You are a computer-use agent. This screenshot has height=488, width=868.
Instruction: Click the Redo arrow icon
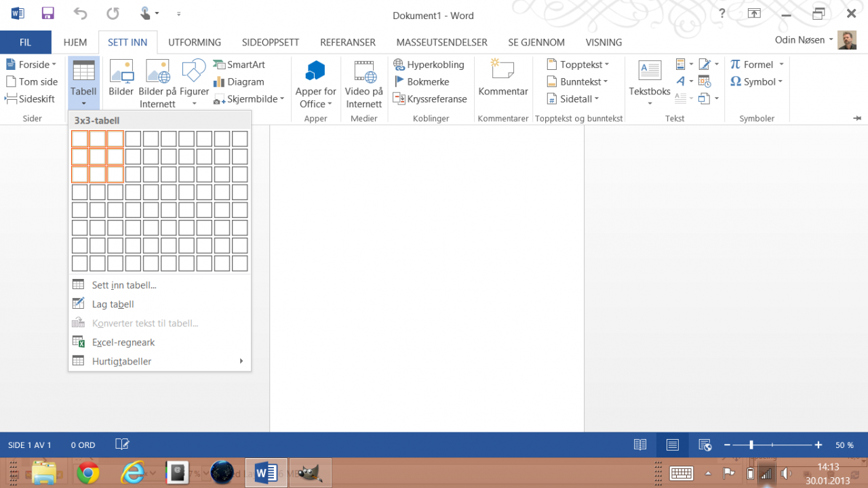(x=113, y=13)
